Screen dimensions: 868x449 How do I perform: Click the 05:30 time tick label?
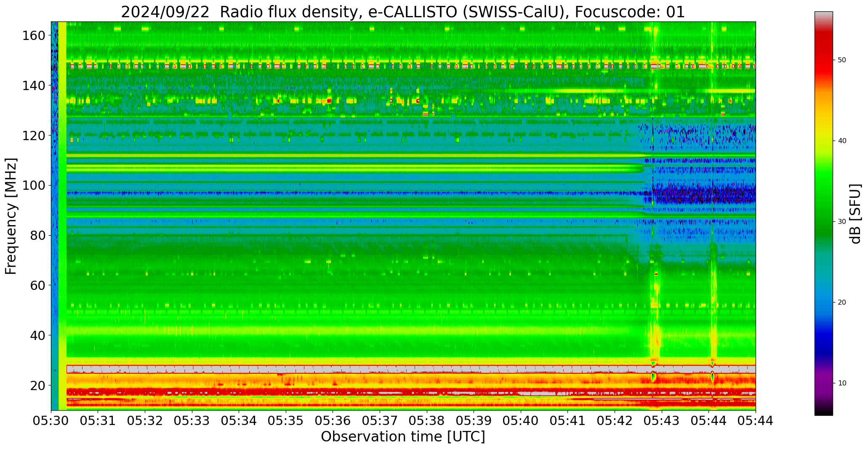(51, 421)
